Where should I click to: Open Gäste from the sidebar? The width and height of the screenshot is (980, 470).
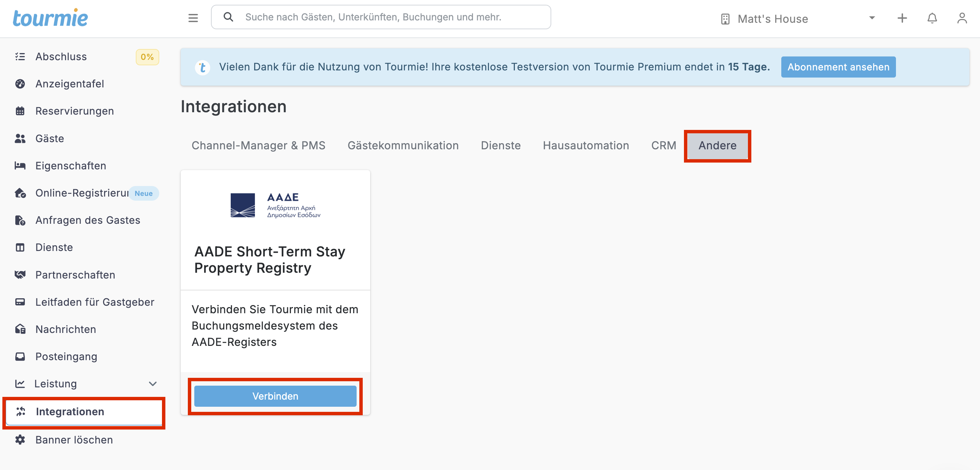coord(49,138)
